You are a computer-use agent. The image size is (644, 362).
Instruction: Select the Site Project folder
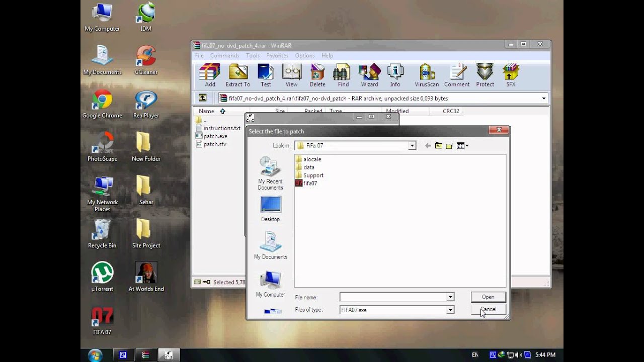pyautogui.click(x=146, y=234)
